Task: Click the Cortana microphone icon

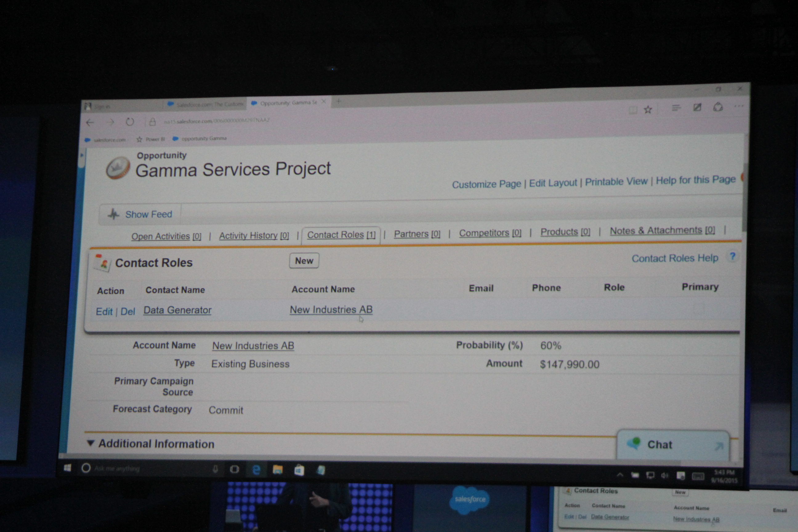Action: pos(215,469)
